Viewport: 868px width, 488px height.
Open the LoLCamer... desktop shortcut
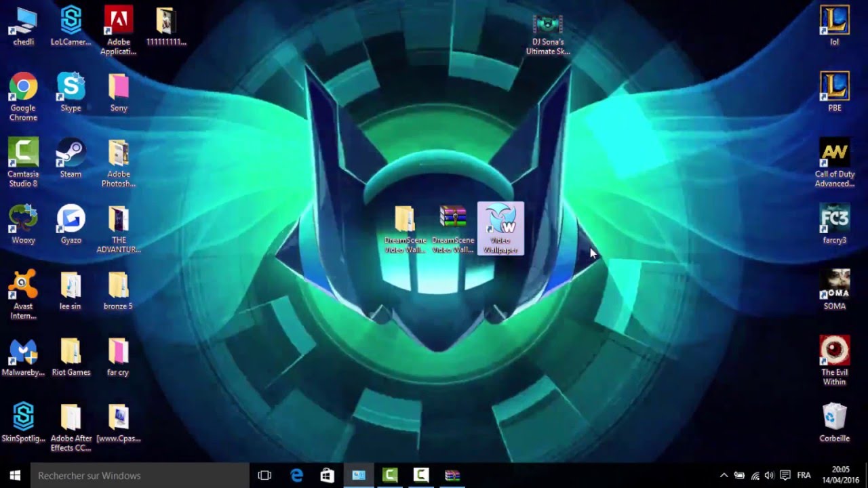(71, 26)
